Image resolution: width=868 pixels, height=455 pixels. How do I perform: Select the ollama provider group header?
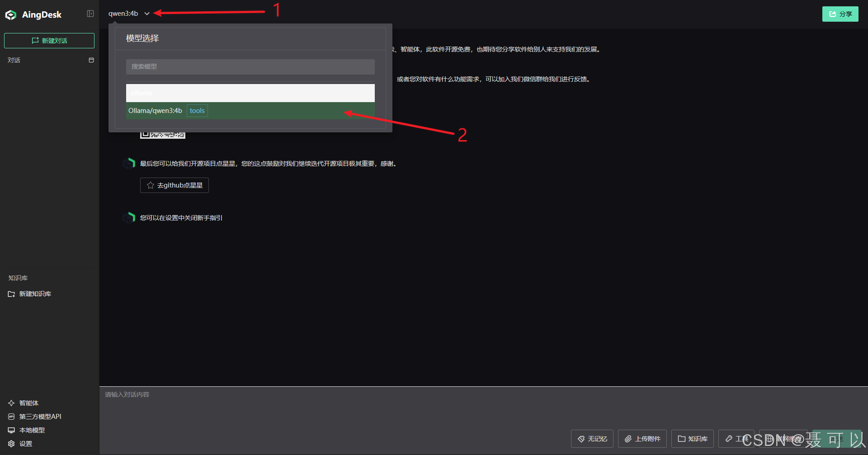[250, 93]
